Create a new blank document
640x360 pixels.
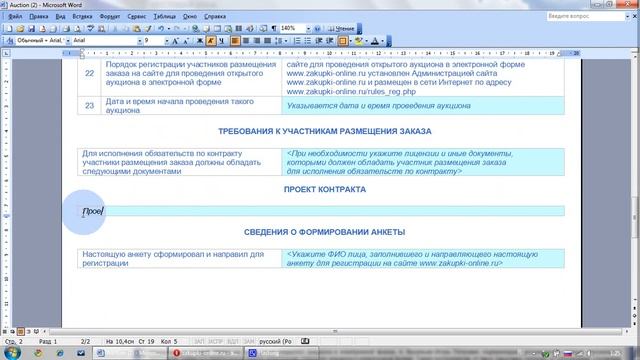pos(9,29)
